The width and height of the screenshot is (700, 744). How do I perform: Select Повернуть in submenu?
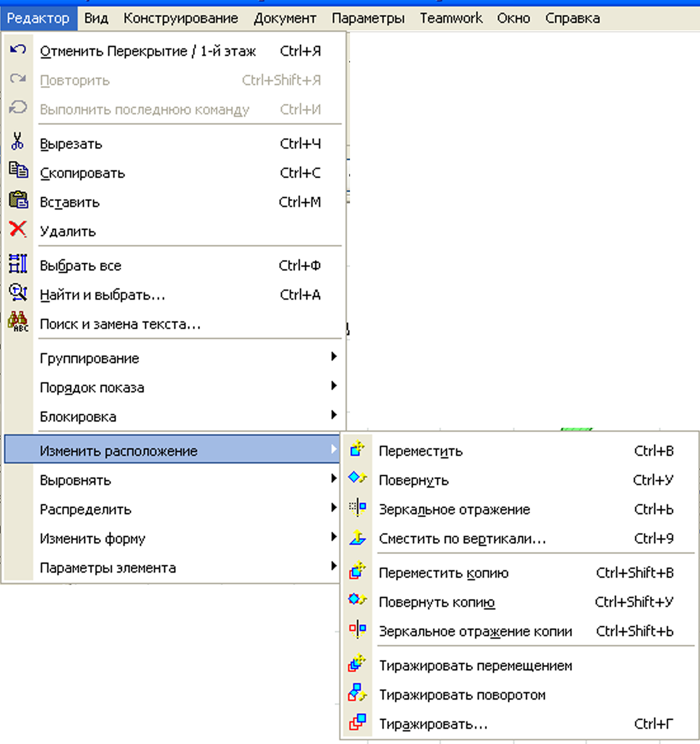click(520, 480)
